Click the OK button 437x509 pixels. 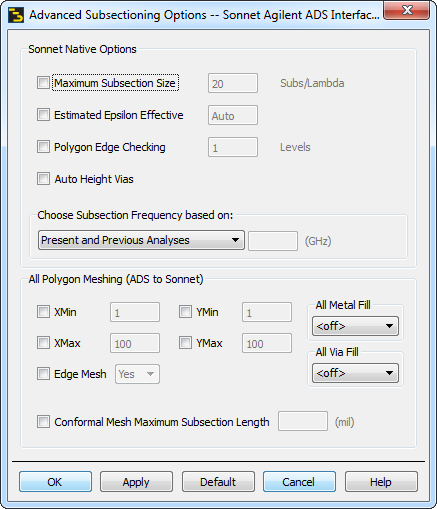(x=55, y=482)
